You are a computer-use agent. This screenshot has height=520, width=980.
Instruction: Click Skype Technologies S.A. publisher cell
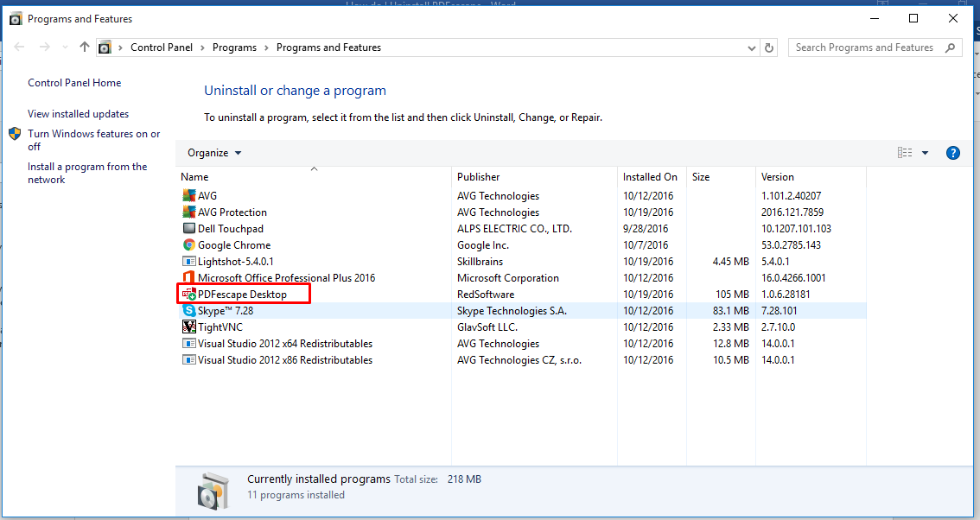[x=512, y=311]
